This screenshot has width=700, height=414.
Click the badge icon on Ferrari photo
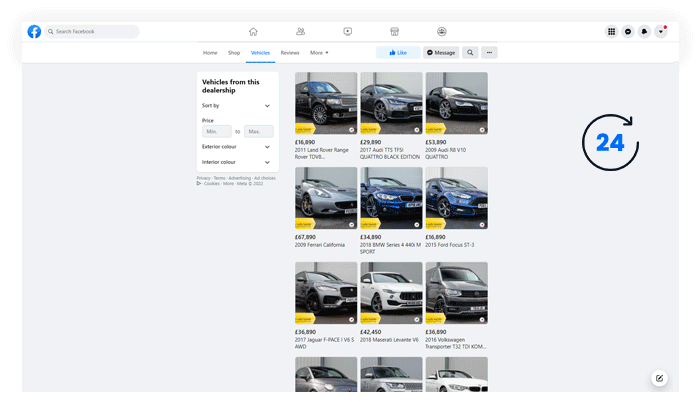[351, 225]
